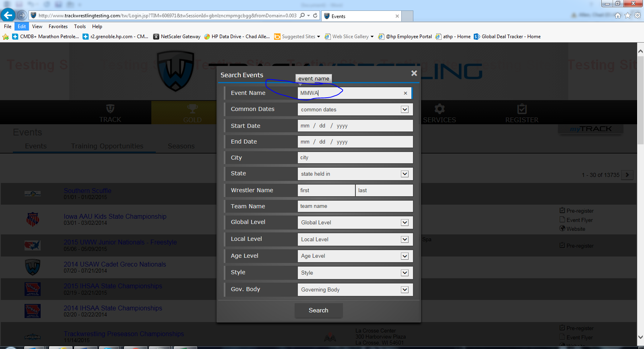The image size is (644, 349).
Task: Click the Team Name input field
Action: (355, 206)
